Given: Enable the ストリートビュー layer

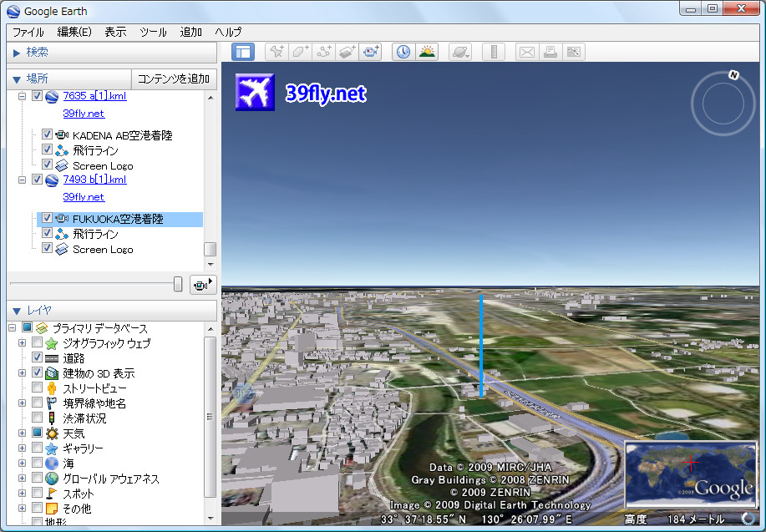Looking at the screenshot, I should (36, 388).
